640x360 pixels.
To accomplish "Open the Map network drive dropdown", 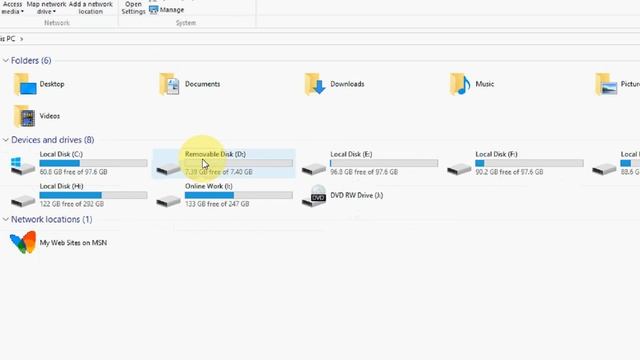I will click(x=46, y=8).
